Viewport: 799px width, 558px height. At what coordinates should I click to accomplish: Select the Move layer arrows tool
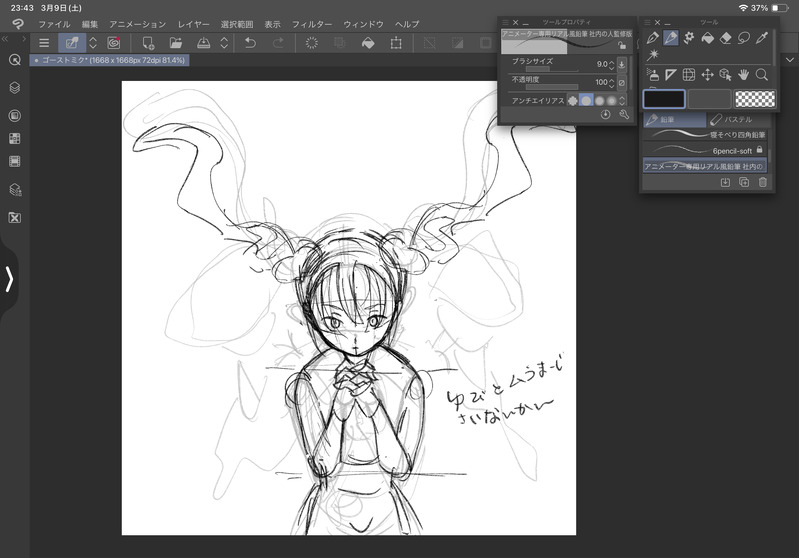[x=707, y=75]
